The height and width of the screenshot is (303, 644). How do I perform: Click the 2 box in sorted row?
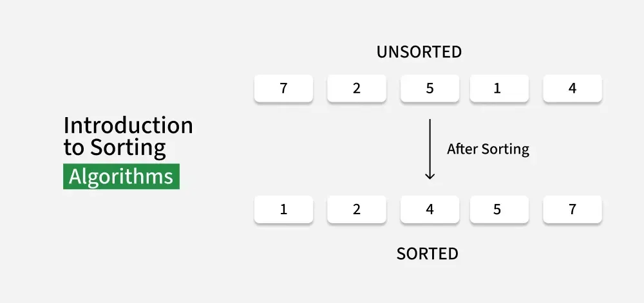coord(357,210)
